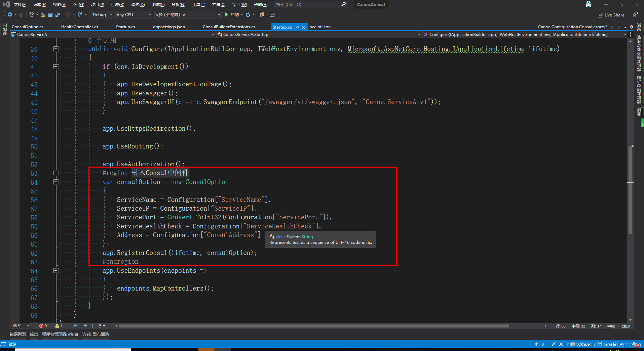This screenshot has width=644, height=351.
Task: Collapse the consulOption initializer at line 54
Action: point(56,182)
